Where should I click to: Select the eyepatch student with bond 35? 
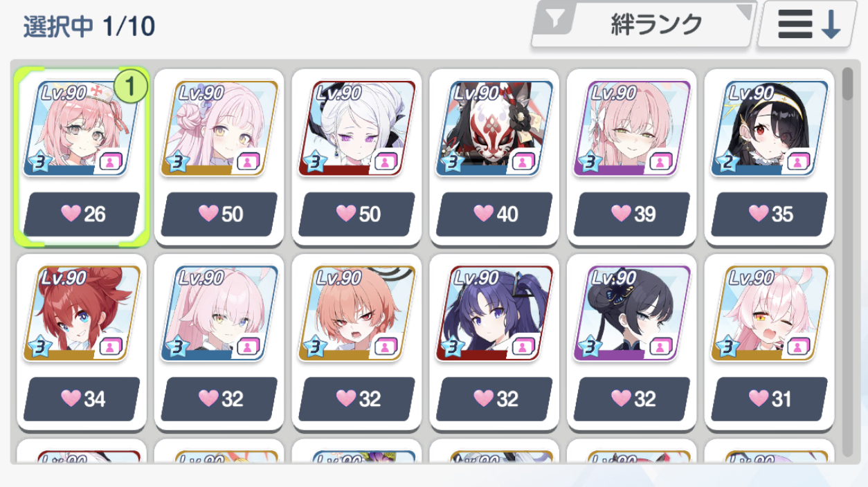(x=770, y=157)
